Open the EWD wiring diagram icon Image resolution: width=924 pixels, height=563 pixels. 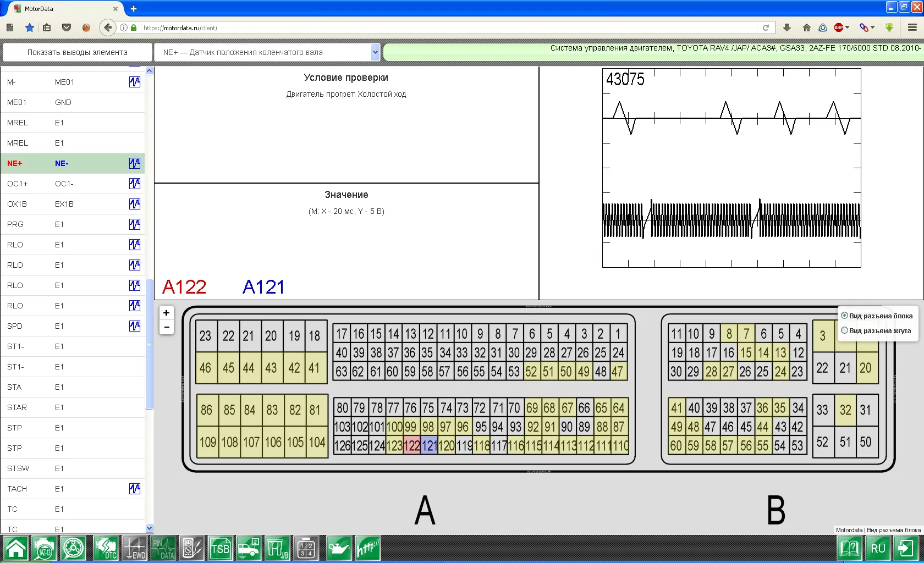(x=135, y=549)
